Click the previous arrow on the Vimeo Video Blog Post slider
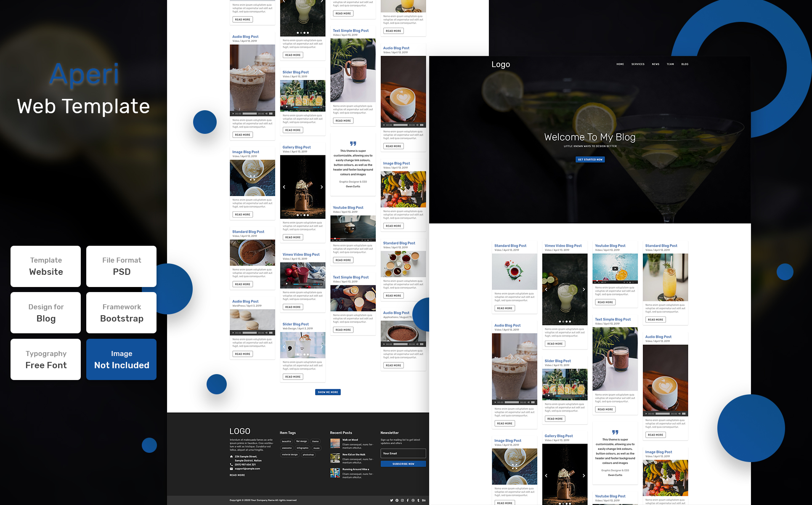The width and height of the screenshot is (812, 505). click(546, 290)
